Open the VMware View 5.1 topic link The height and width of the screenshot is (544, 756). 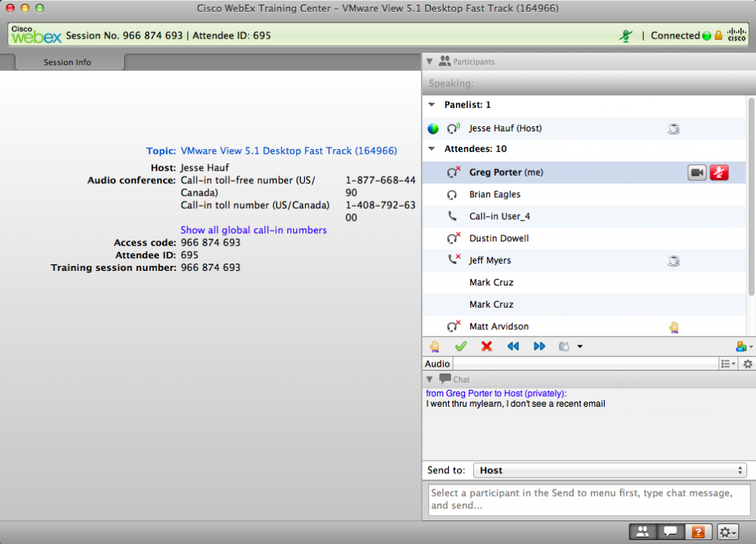(x=289, y=151)
